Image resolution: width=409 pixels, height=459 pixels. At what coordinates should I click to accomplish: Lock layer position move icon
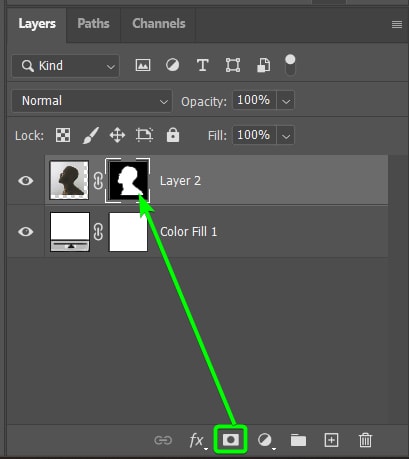pos(117,135)
